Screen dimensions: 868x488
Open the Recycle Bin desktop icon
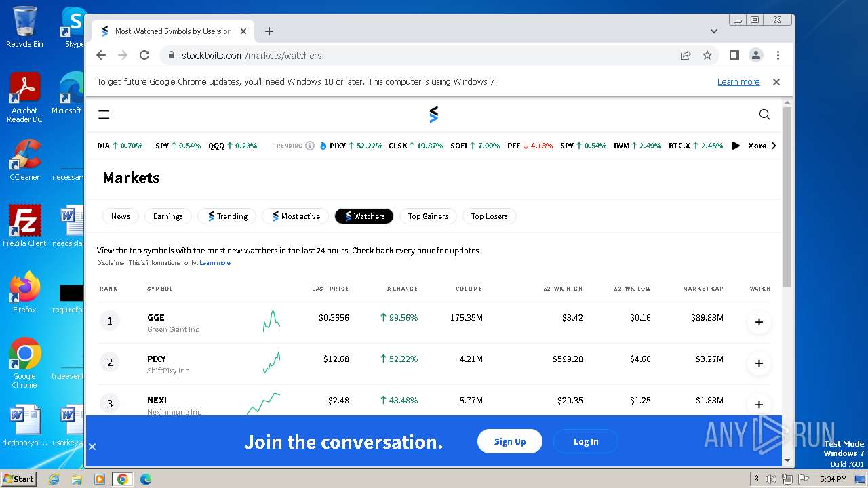tap(24, 28)
